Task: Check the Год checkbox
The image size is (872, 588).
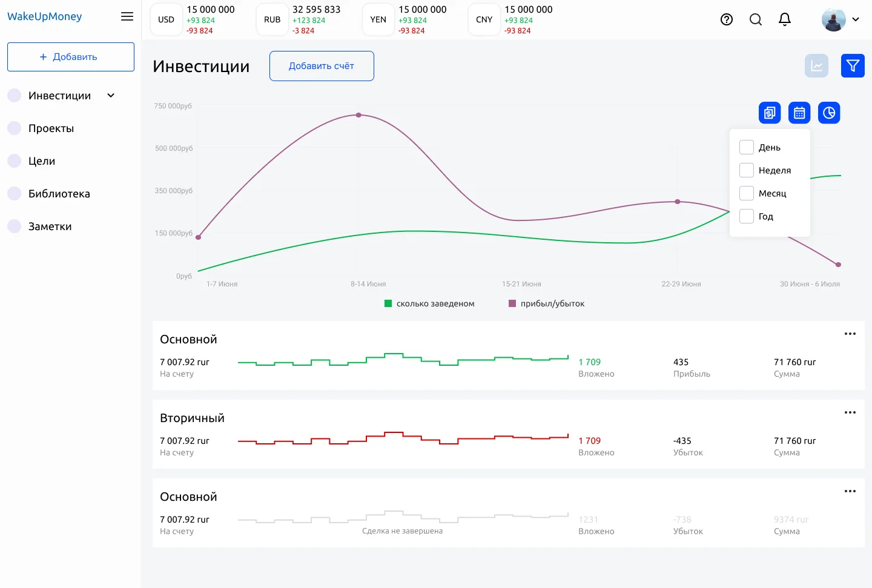Action: point(747,216)
